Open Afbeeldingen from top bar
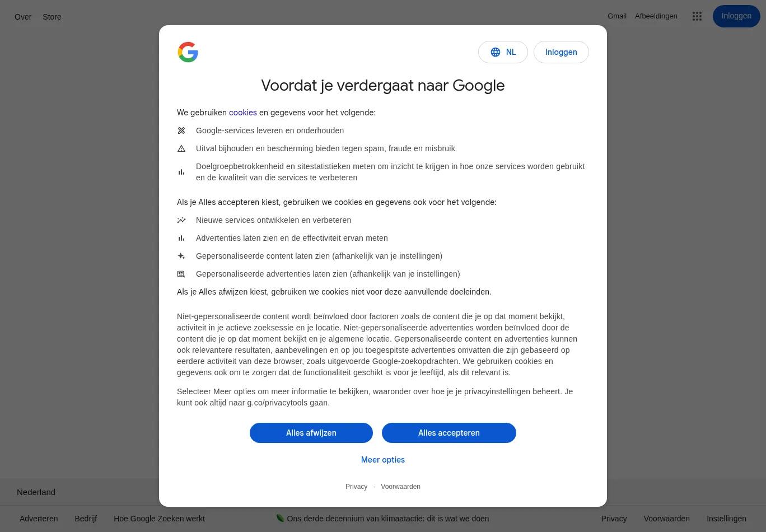 (x=656, y=16)
